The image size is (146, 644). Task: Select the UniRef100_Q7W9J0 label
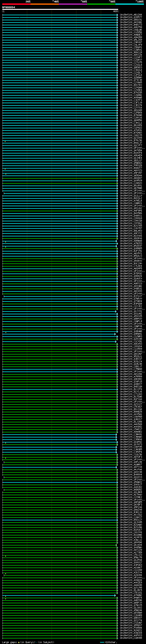tap(131, 299)
